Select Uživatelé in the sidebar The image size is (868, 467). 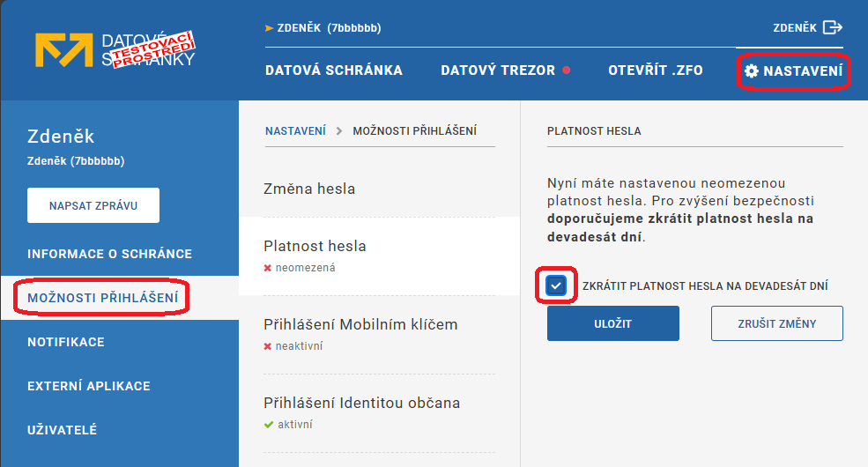(63, 430)
